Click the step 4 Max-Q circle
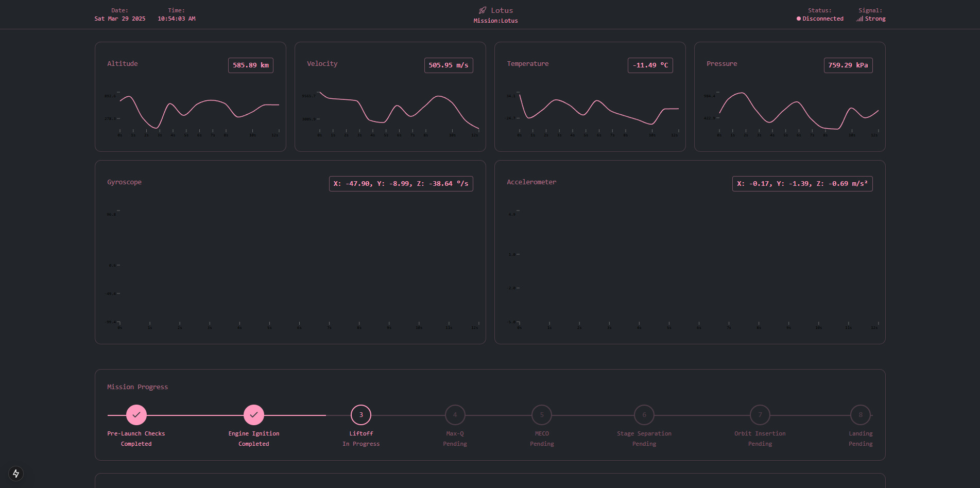Viewport: 980px width, 488px height. pos(455,415)
